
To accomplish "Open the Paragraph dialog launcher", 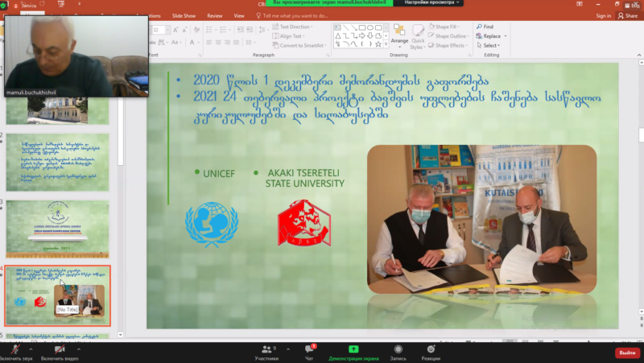I will pos(328,55).
